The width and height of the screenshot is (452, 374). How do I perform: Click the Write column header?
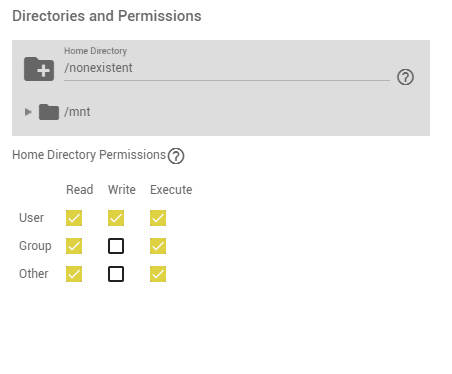coord(122,190)
